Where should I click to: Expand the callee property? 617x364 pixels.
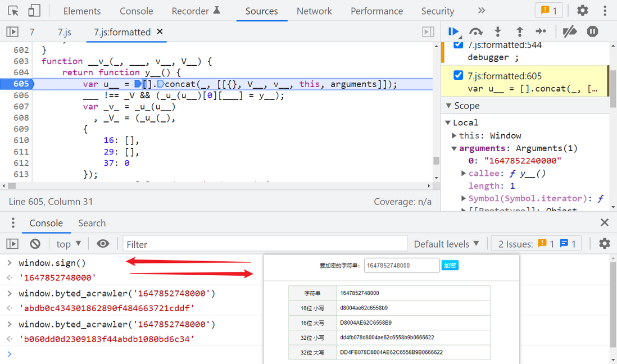click(x=464, y=173)
